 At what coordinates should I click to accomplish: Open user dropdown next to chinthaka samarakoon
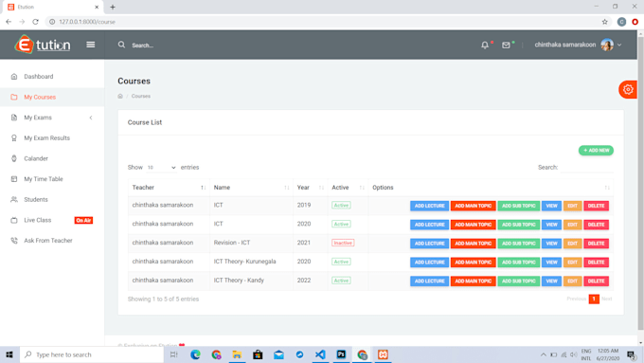coord(619,45)
